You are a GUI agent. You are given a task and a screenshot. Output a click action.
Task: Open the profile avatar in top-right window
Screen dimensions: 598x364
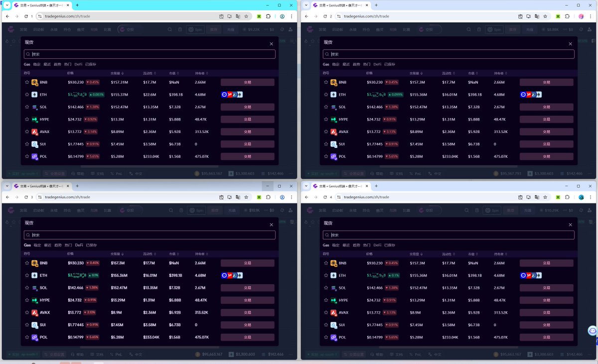pyautogui.click(x=581, y=16)
